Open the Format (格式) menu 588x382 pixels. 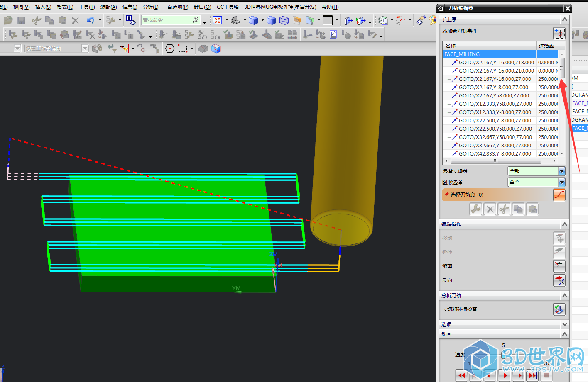pos(65,7)
